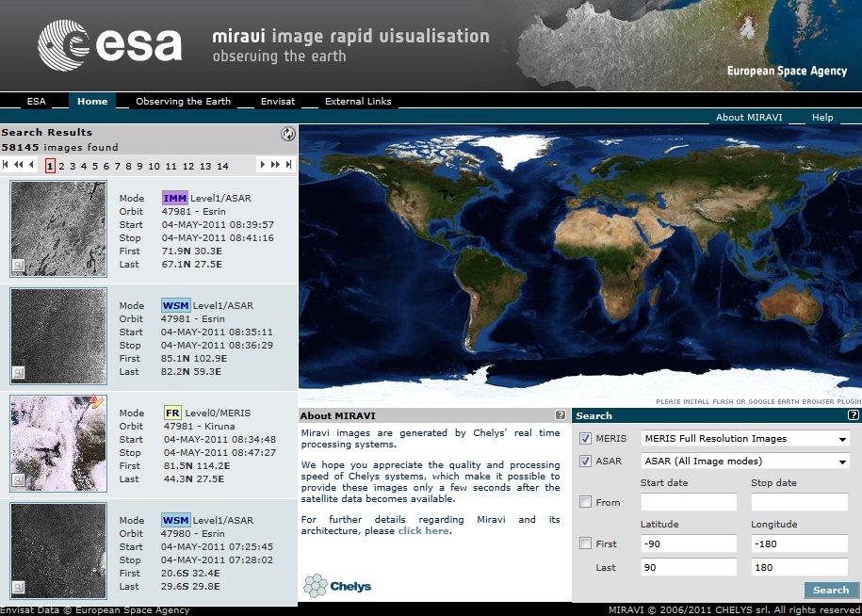Enable the From date checkbox

pos(585,502)
